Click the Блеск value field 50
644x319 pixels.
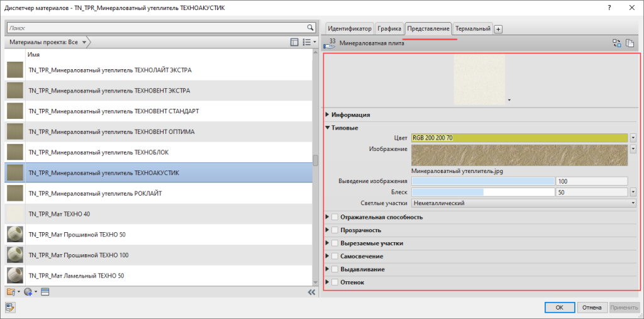pos(591,192)
